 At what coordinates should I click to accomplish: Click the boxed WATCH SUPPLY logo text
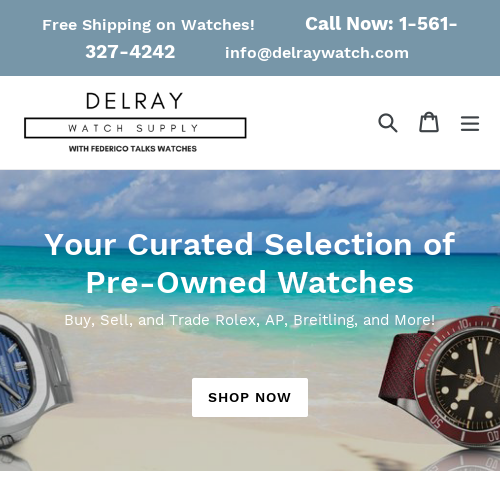135,128
